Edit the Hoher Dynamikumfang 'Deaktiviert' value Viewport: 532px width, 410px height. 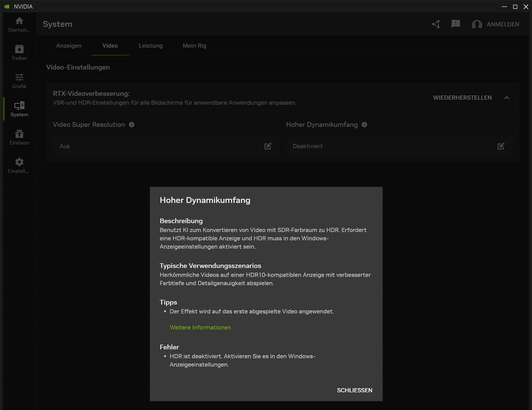coord(501,146)
